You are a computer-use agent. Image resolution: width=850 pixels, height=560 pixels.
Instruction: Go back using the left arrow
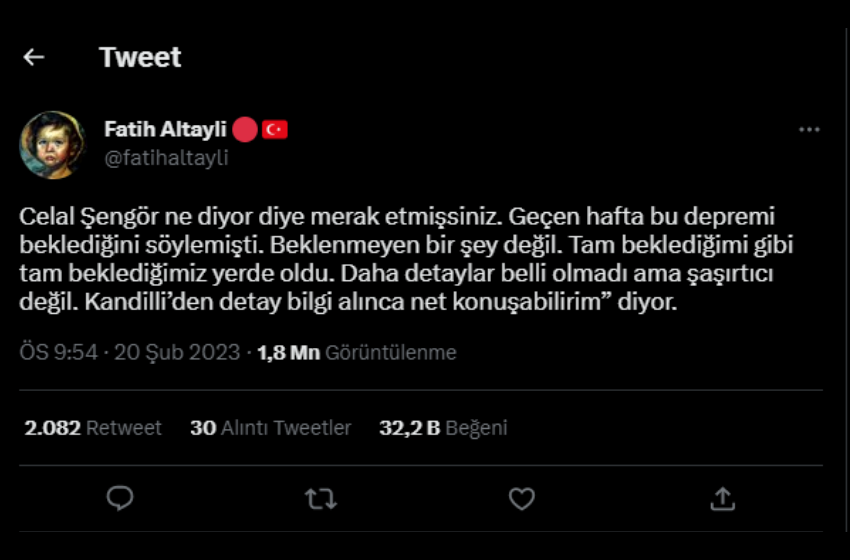(34, 57)
